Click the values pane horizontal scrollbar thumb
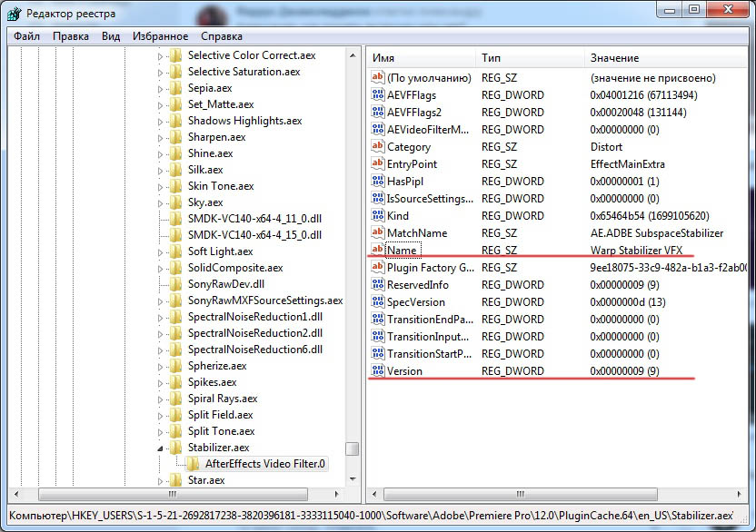The height and width of the screenshot is (532, 756). (x=521, y=494)
